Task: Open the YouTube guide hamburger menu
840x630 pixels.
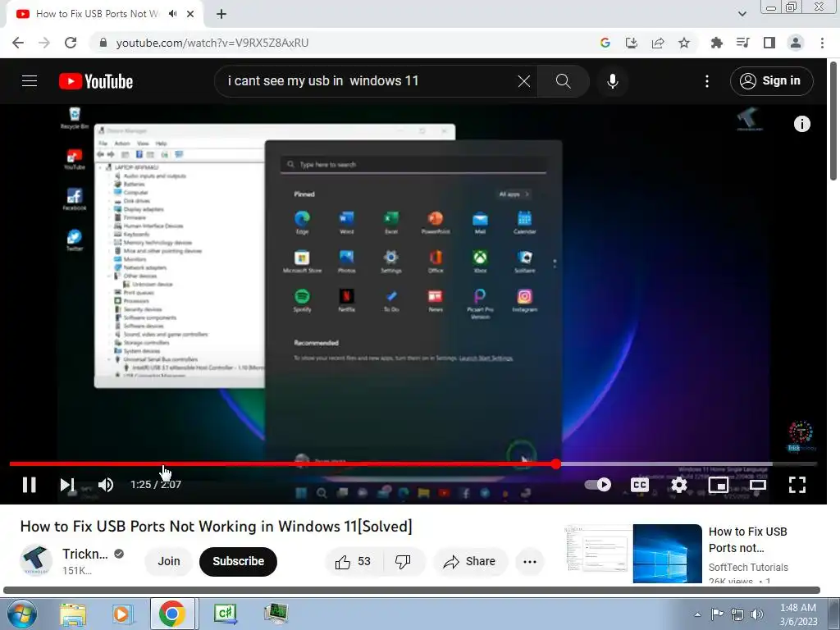Action: (30, 81)
